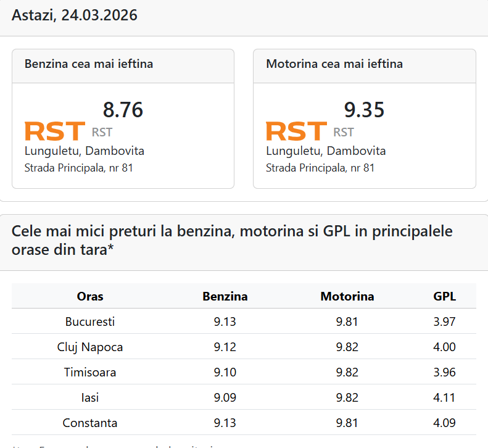Viewport: 488px width, 448px height.
Task: Click the Iasi GPL price 4.11
Action: [444, 397]
